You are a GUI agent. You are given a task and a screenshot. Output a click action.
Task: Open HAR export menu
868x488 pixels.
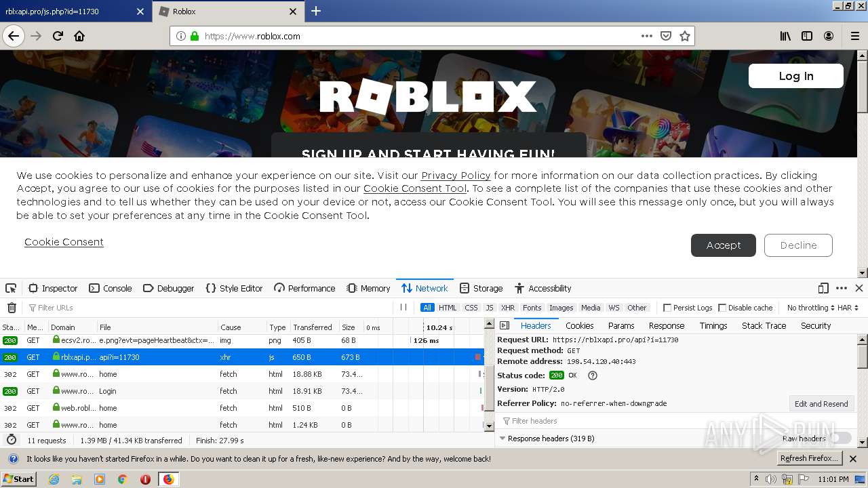[x=848, y=308]
